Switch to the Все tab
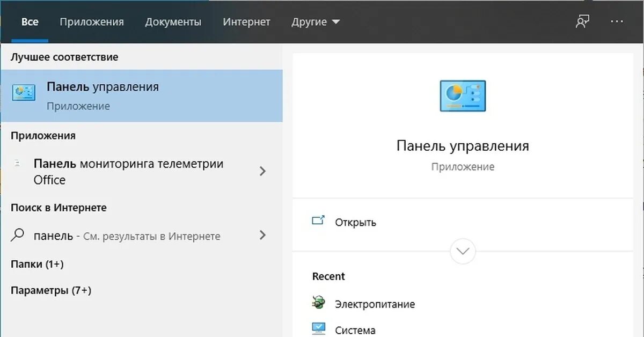 [30, 22]
